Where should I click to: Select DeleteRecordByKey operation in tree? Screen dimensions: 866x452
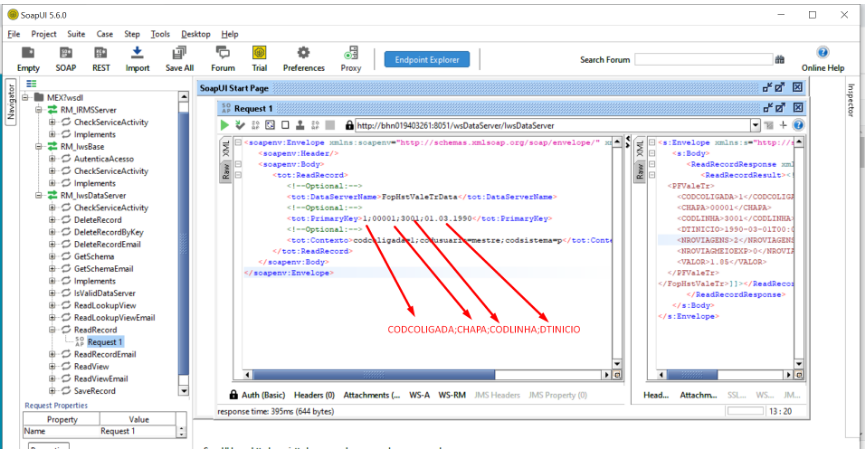(108, 232)
